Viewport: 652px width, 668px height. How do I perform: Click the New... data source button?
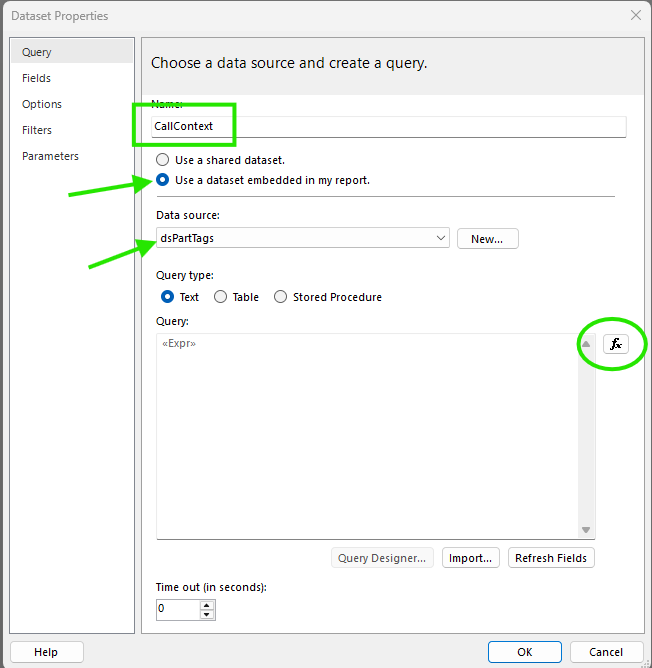(x=488, y=239)
